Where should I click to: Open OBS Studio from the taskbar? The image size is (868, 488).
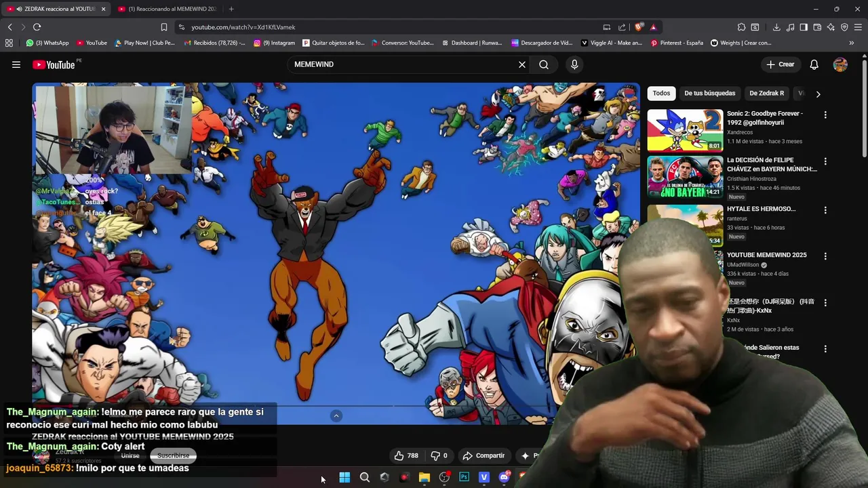(444, 477)
